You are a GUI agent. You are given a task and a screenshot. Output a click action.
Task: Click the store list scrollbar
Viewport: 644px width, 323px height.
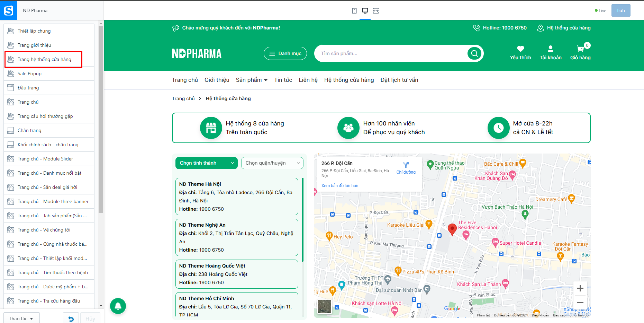click(303, 220)
